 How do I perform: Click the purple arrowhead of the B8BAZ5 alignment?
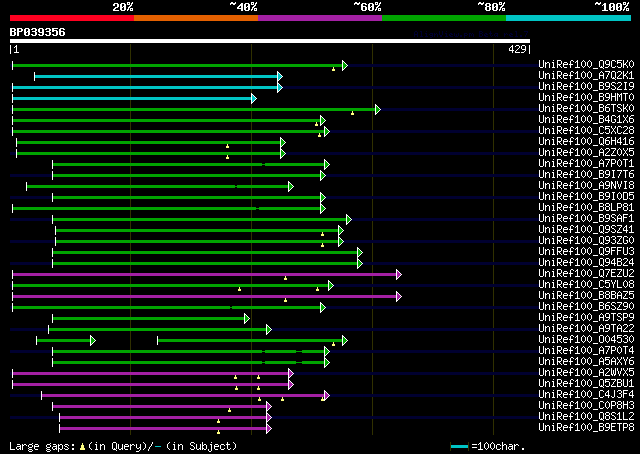coord(399,297)
